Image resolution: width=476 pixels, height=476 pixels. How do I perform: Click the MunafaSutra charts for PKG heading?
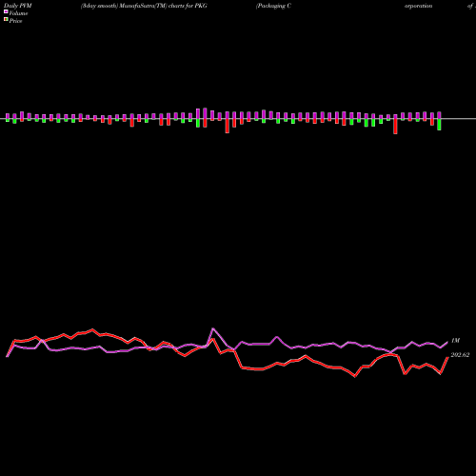coord(144,6)
